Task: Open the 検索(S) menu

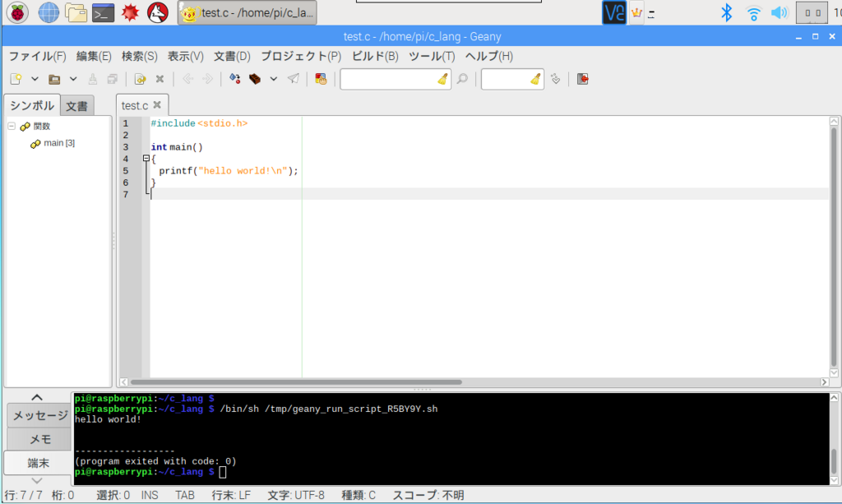Action: (x=139, y=57)
